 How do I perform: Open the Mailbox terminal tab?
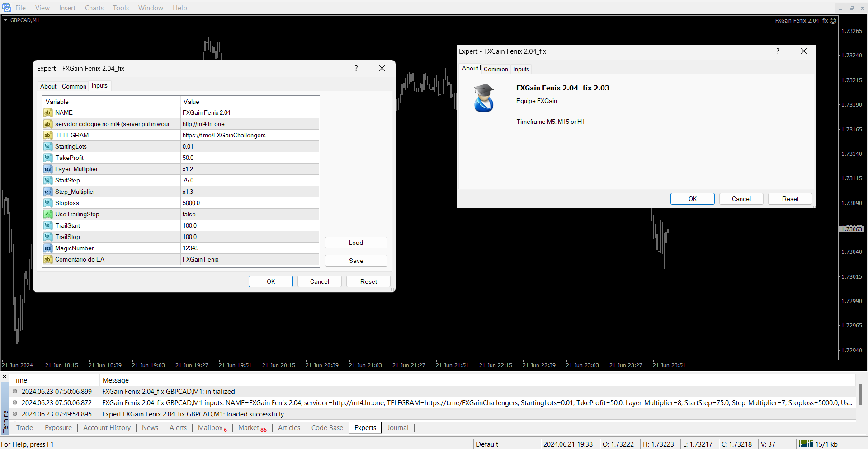coord(212,428)
